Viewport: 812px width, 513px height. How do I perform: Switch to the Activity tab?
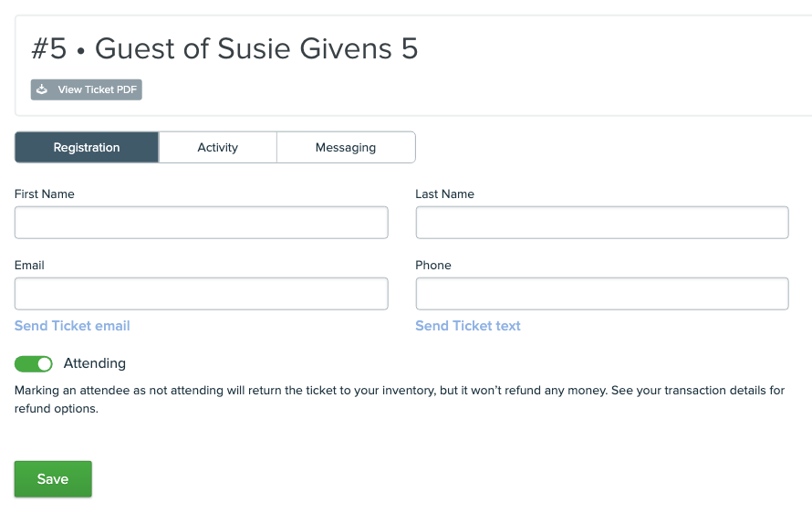217,147
